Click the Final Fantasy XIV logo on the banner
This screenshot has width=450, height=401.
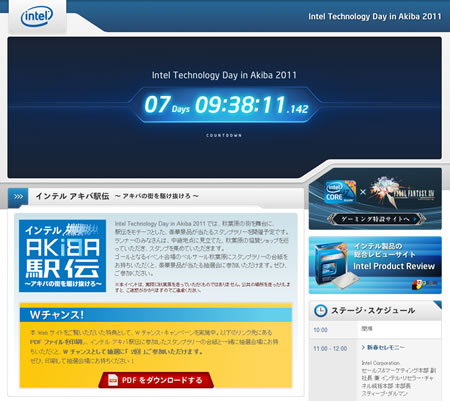click(x=402, y=192)
